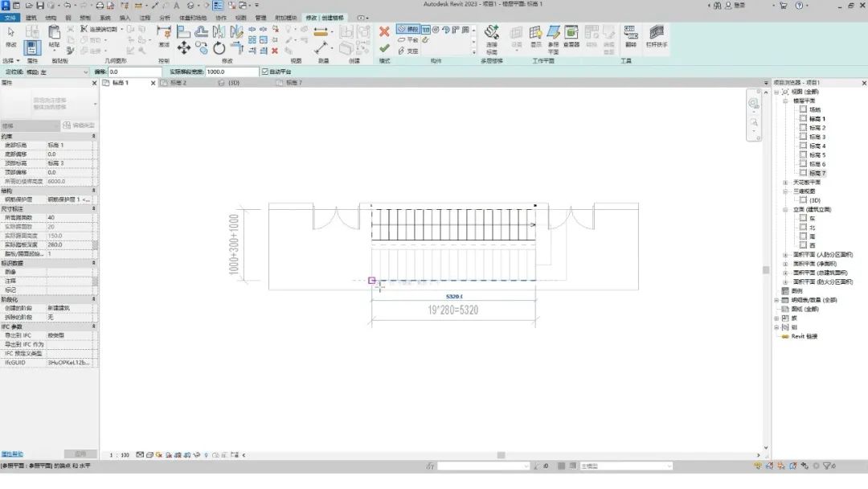This screenshot has height=489, width=868.
Task: Close the 标高 1 view tab
Action: [154, 83]
